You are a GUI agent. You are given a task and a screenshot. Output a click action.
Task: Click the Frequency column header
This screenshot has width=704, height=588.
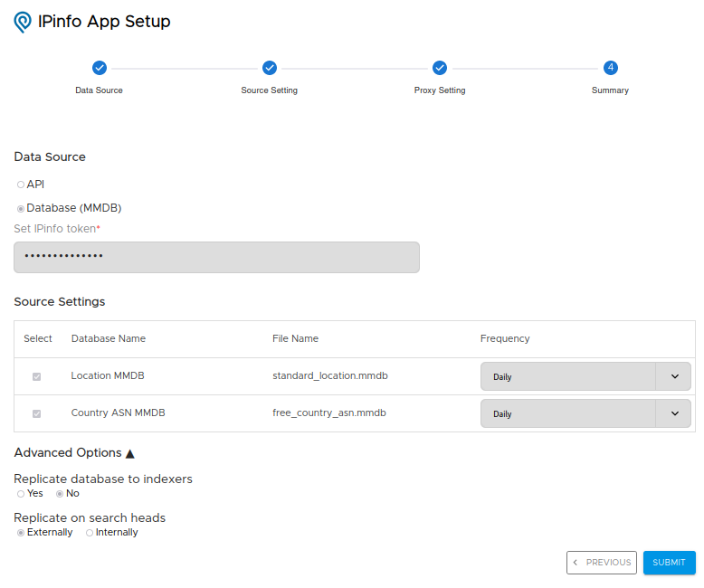[x=505, y=338]
